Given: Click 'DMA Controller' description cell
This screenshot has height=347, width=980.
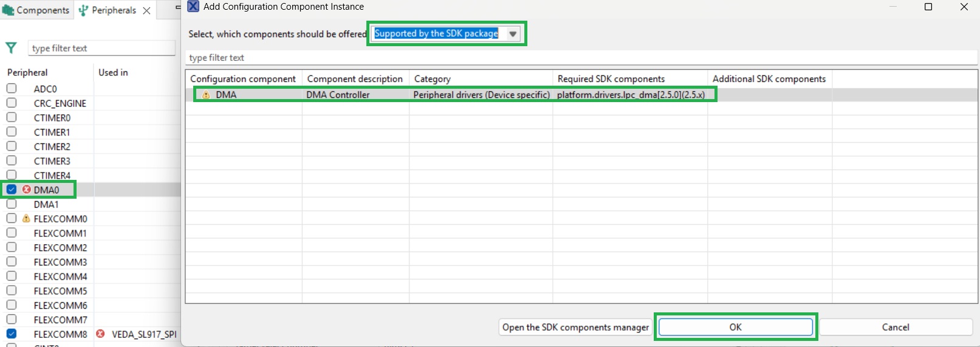Looking at the screenshot, I should [x=338, y=95].
